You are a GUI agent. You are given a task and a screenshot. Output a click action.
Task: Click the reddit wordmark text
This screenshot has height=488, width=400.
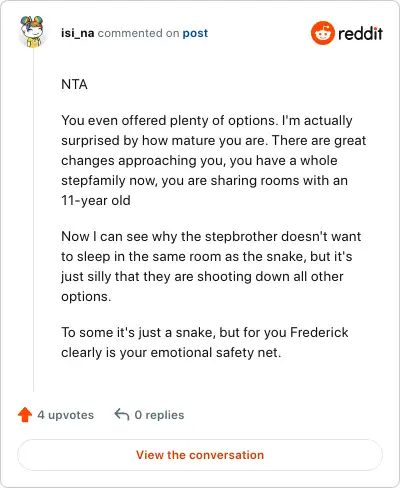click(x=360, y=33)
